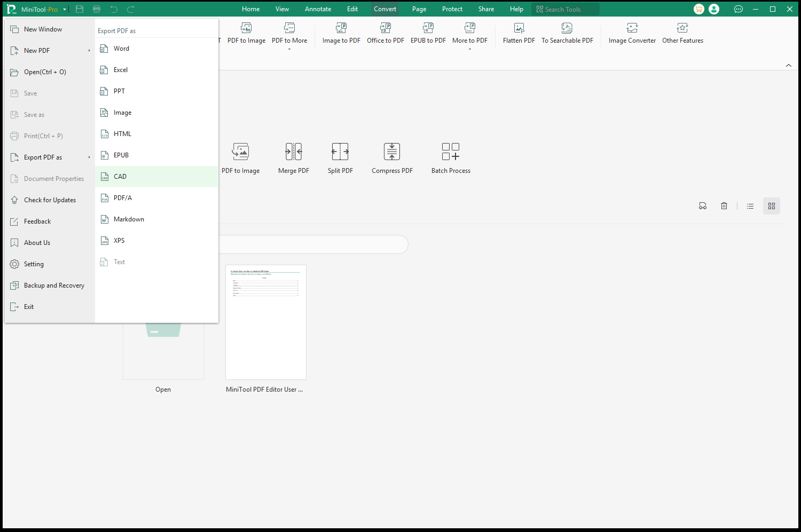The height and width of the screenshot is (532, 801).
Task: Click the To Searchable PDF icon
Action: pos(567,28)
